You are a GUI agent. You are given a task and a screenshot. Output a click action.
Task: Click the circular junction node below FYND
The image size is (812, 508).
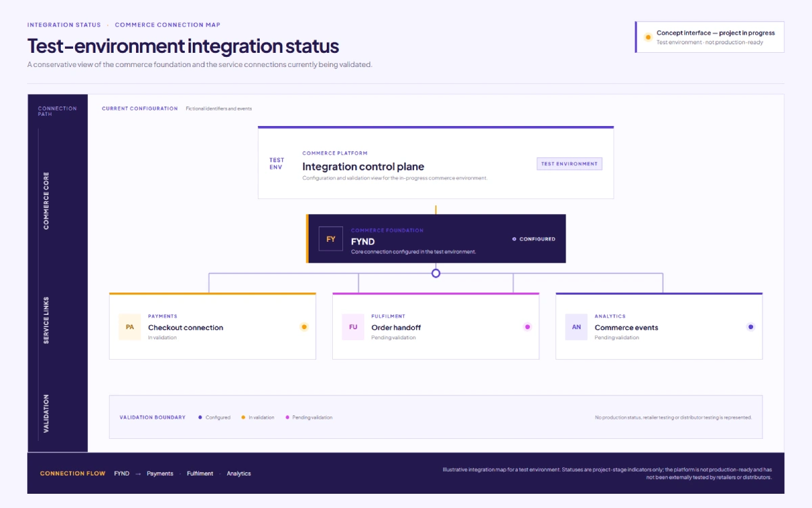pos(436,273)
